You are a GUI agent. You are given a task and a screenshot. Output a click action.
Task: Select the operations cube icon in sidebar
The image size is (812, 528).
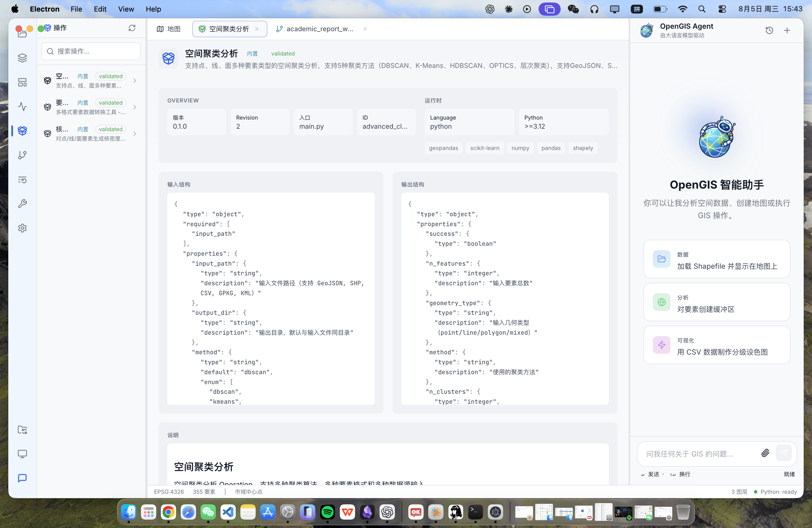pyautogui.click(x=23, y=131)
